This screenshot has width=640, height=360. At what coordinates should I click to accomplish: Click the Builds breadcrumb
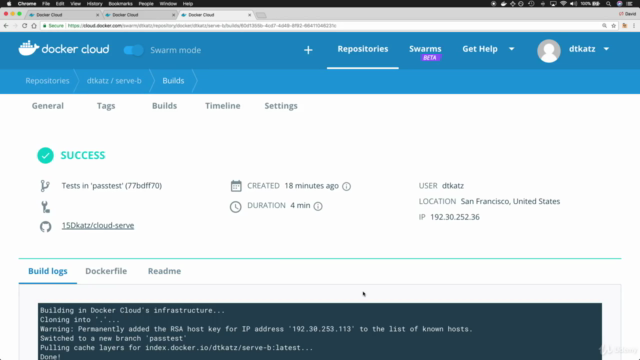coord(173,81)
